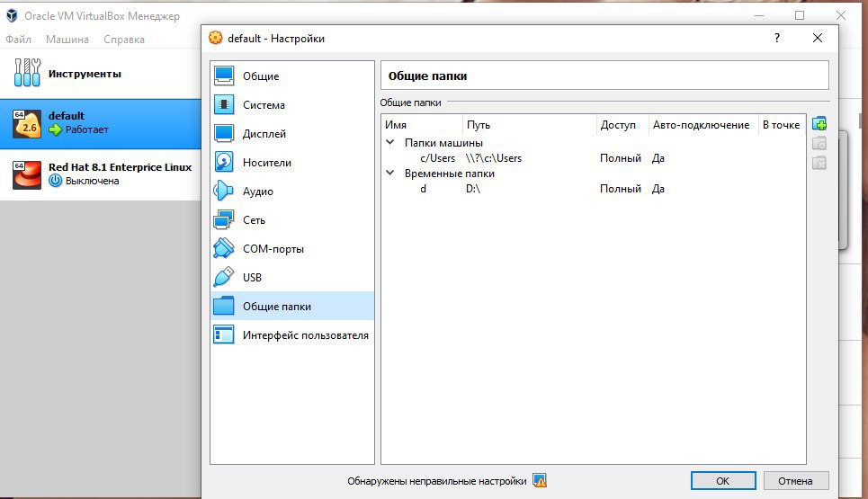Open the Справка menu

click(124, 40)
